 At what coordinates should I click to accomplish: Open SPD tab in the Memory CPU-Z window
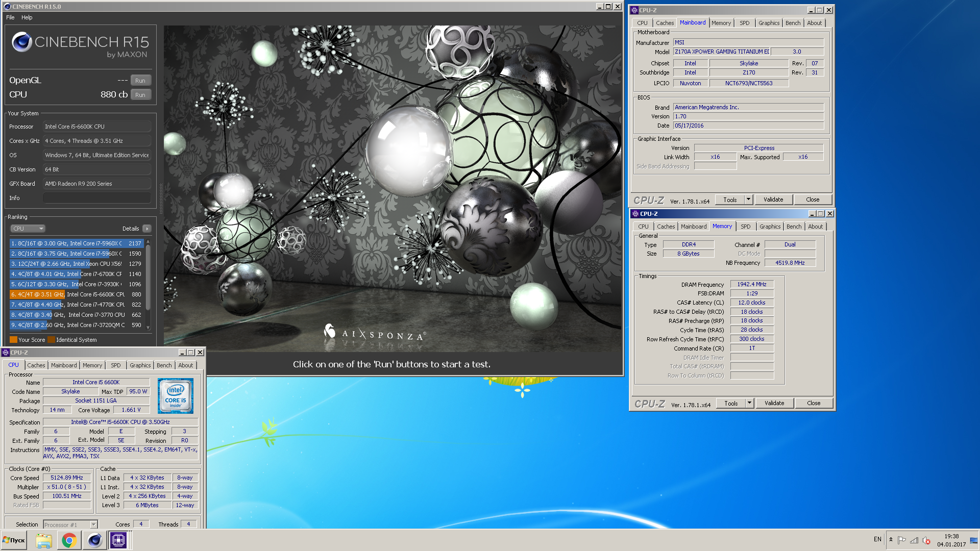746,227
